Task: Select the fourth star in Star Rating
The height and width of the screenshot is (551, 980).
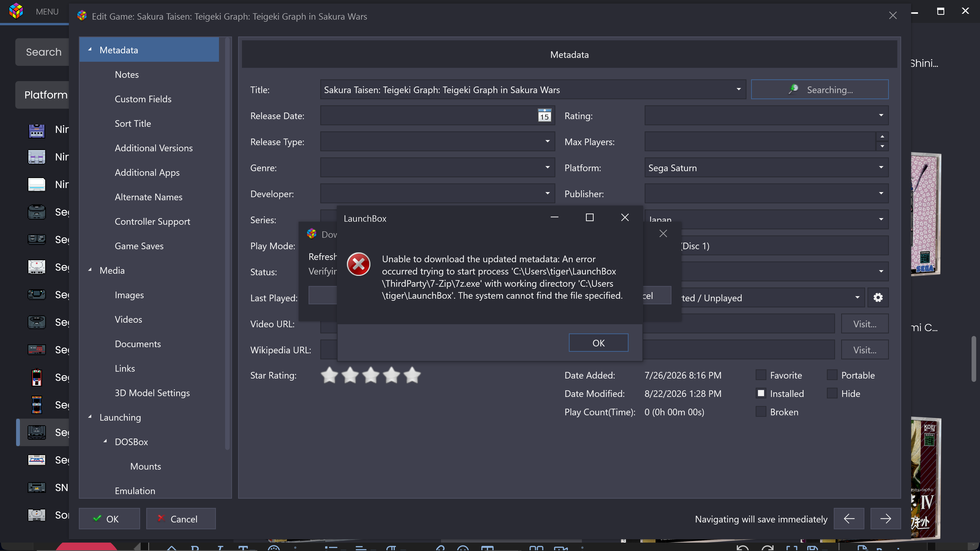Action: [x=391, y=375]
